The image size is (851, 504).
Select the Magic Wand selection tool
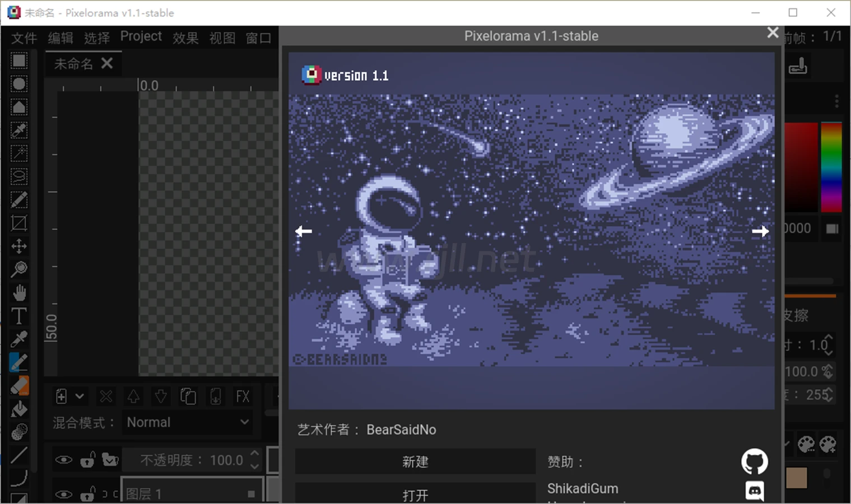pos(19,153)
